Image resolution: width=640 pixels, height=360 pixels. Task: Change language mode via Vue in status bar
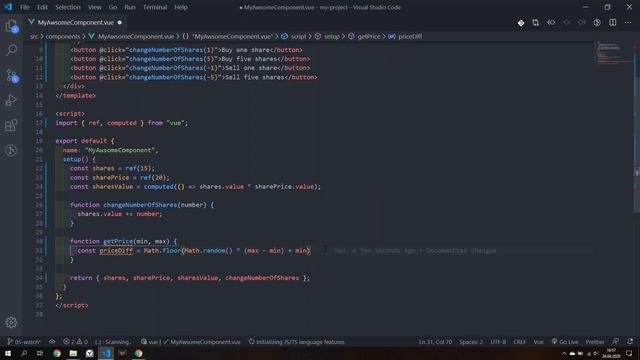coord(538,342)
